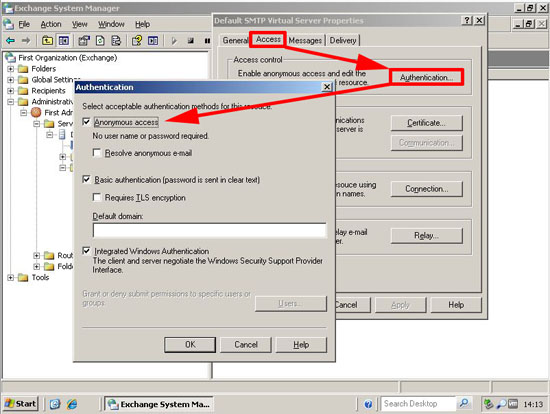Switch to the Access tab
The width and height of the screenshot is (550, 414).
268,39
